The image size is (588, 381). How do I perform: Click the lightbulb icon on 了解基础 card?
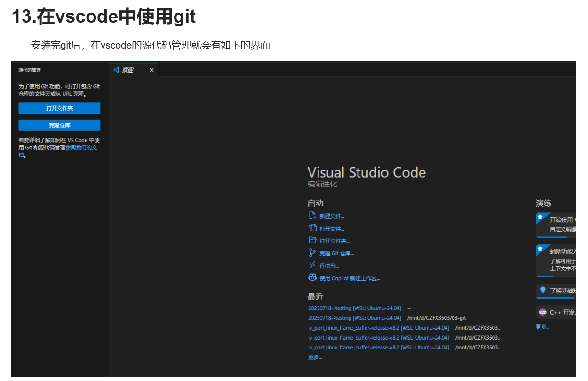click(543, 290)
